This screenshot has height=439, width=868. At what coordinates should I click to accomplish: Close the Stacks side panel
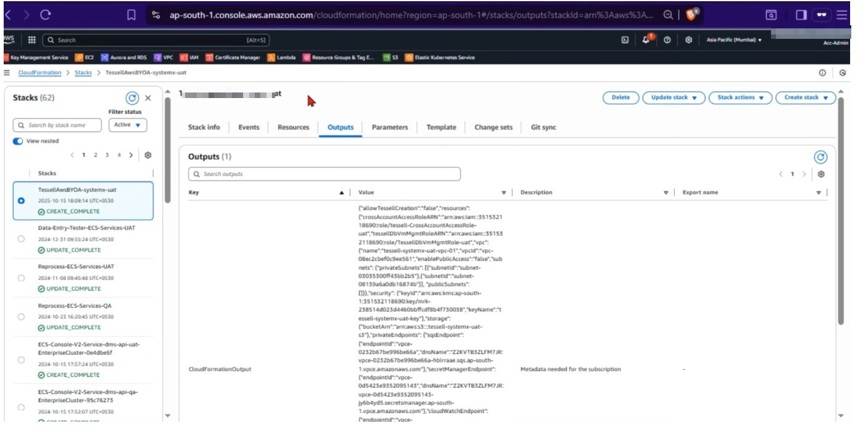148,98
